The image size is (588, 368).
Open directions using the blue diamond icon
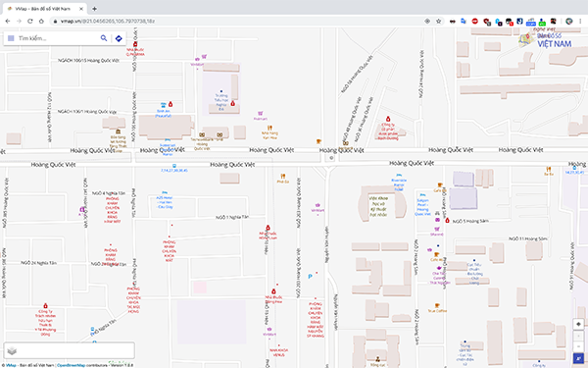(x=119, y=38)
